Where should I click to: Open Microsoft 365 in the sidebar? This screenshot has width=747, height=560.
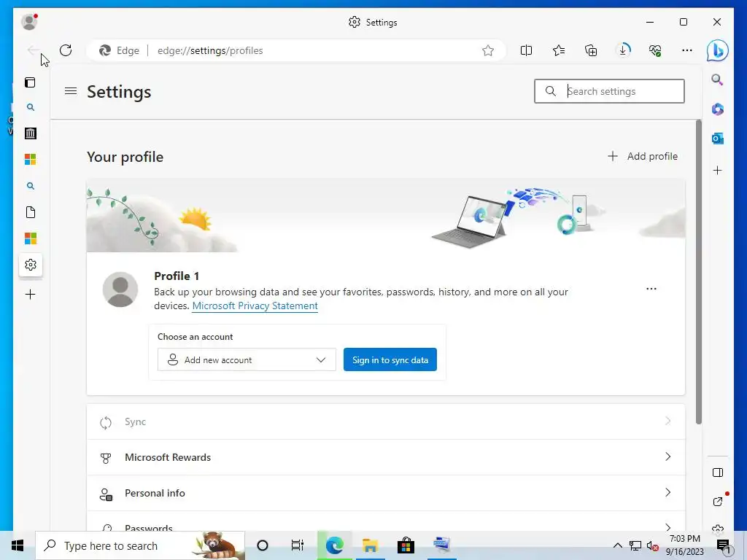pyautogui.click(x=718, y=109)
